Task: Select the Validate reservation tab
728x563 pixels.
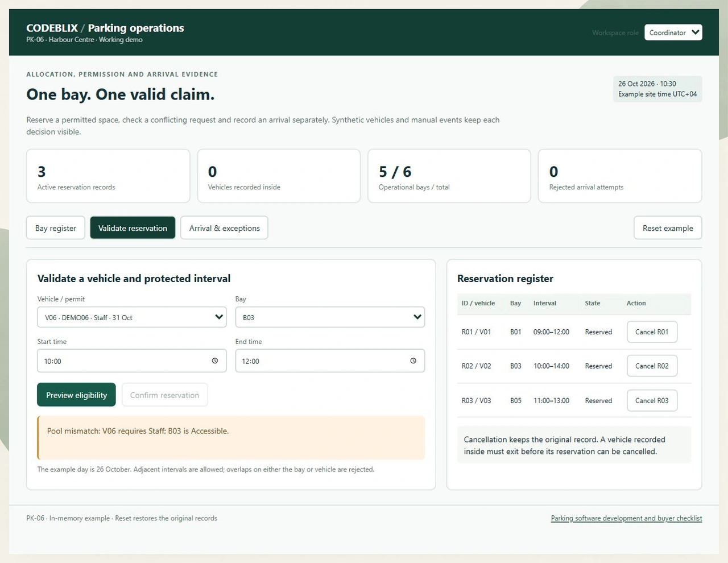Action: (x=133, y=228)
